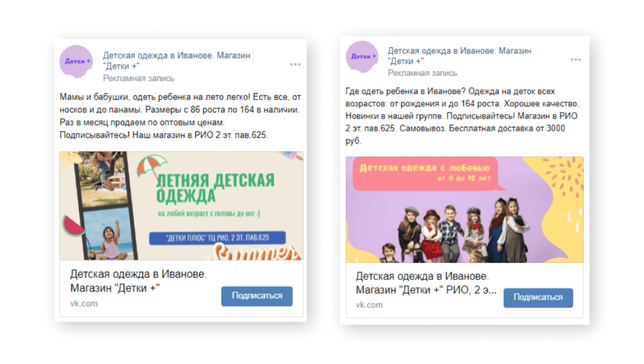
Task: Click the right ad text starting Где одеть ребенка
Action: (x=462, y=116)
